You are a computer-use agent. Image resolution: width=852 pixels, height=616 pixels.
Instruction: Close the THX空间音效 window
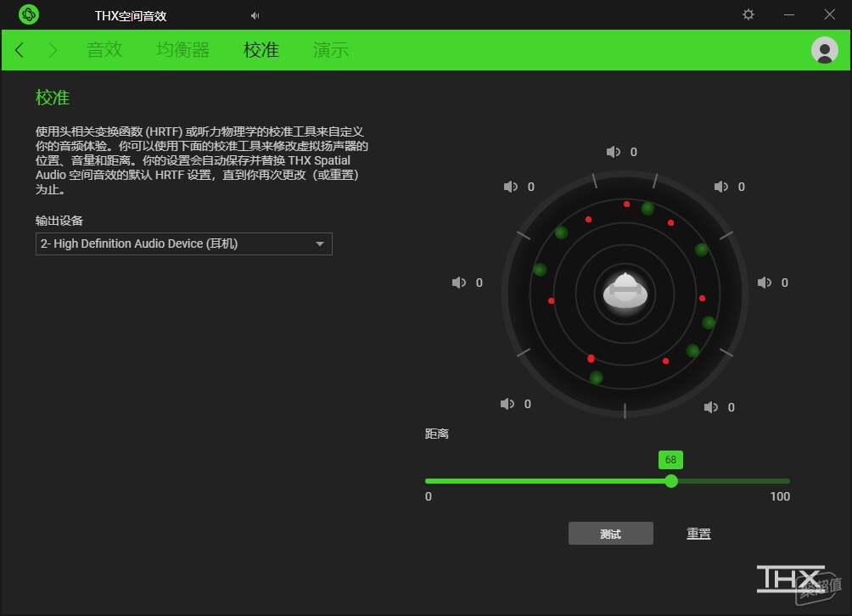(x=829, y=14)
